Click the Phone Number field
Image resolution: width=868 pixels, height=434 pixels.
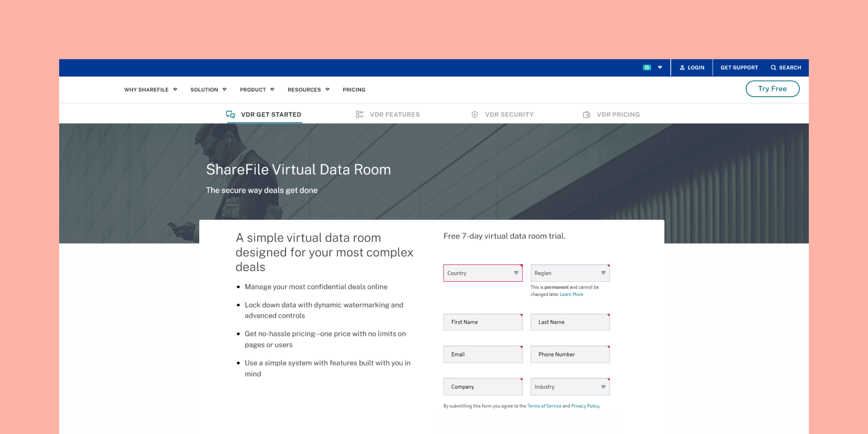[x=570, y=354]
